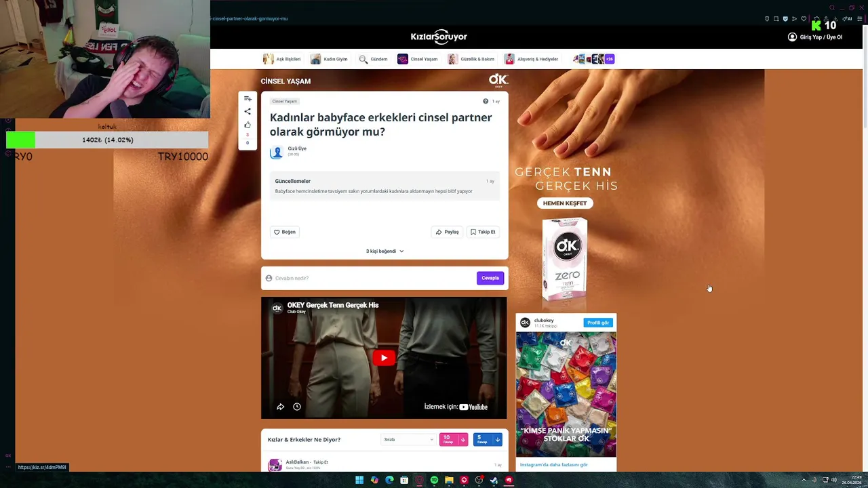
Task: Open the Kadın Giyim category
Action: pyautogui.click(x=329, y=59)
